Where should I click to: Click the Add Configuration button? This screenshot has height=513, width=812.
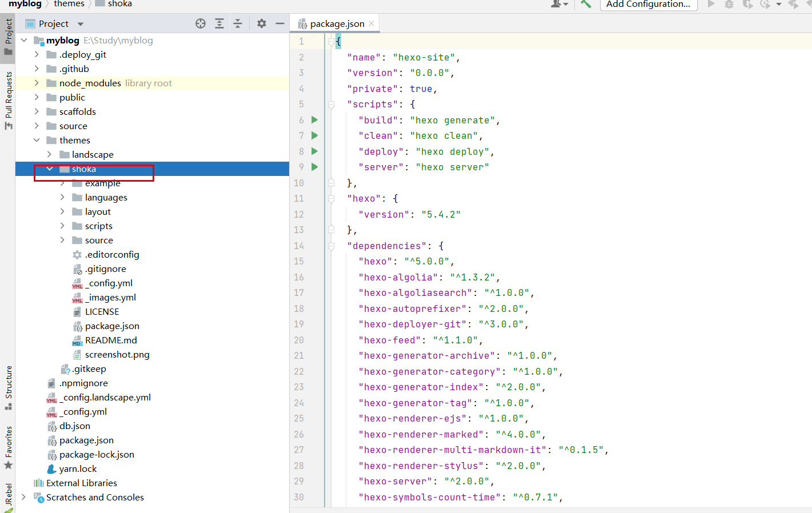pos(649,5)
